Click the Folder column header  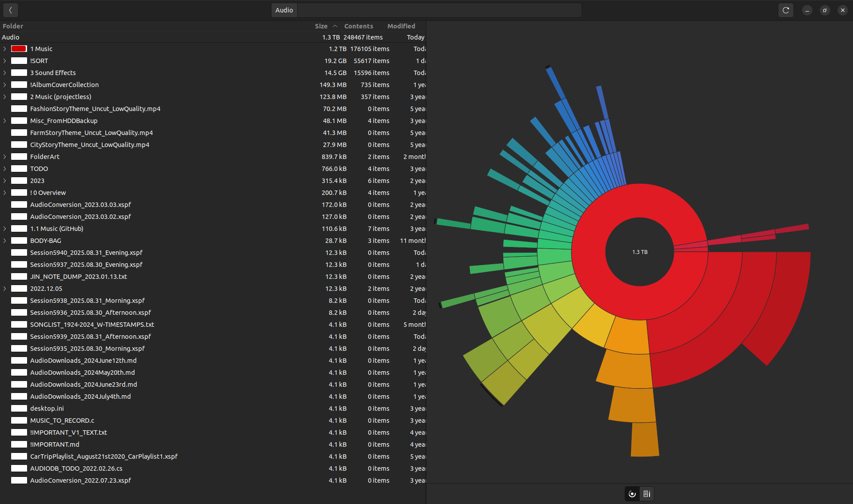tap(13, 26)
